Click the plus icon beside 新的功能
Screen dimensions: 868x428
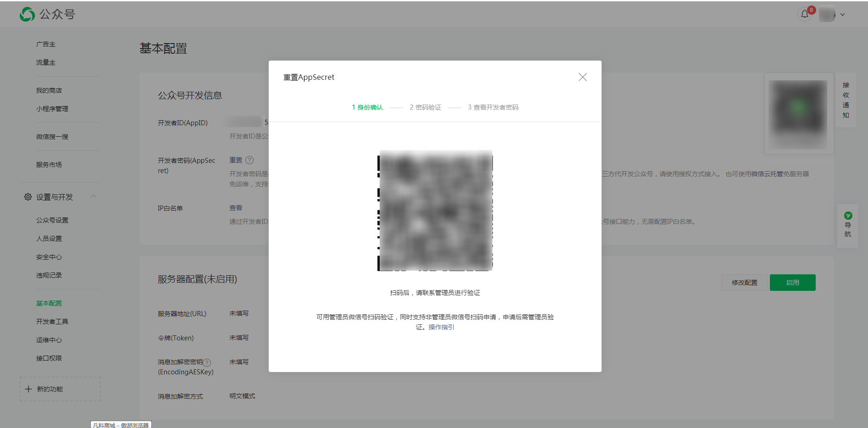coord(28,389)
